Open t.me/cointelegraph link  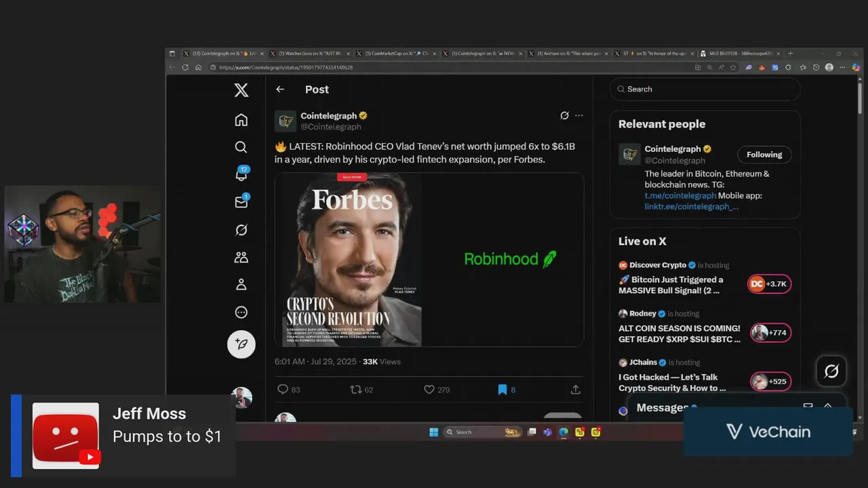pyautogui.click(x=680, y=195)
